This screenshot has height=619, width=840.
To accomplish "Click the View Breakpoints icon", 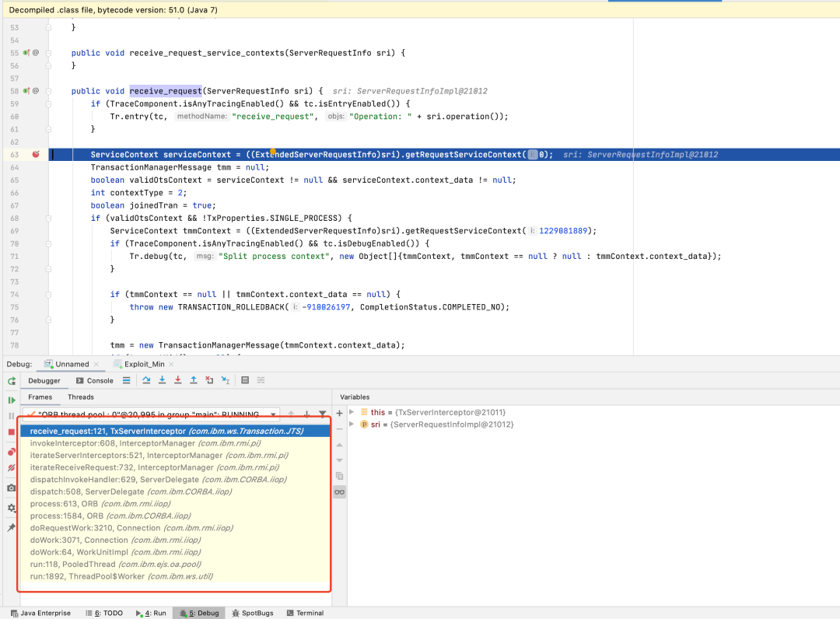I will tap(12, 452).
